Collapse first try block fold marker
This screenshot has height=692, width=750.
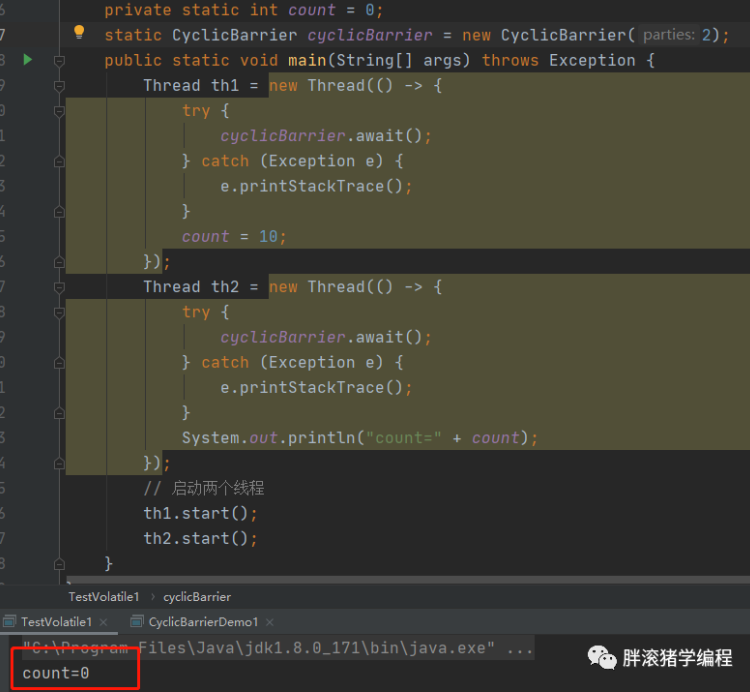tap(59, 111)
